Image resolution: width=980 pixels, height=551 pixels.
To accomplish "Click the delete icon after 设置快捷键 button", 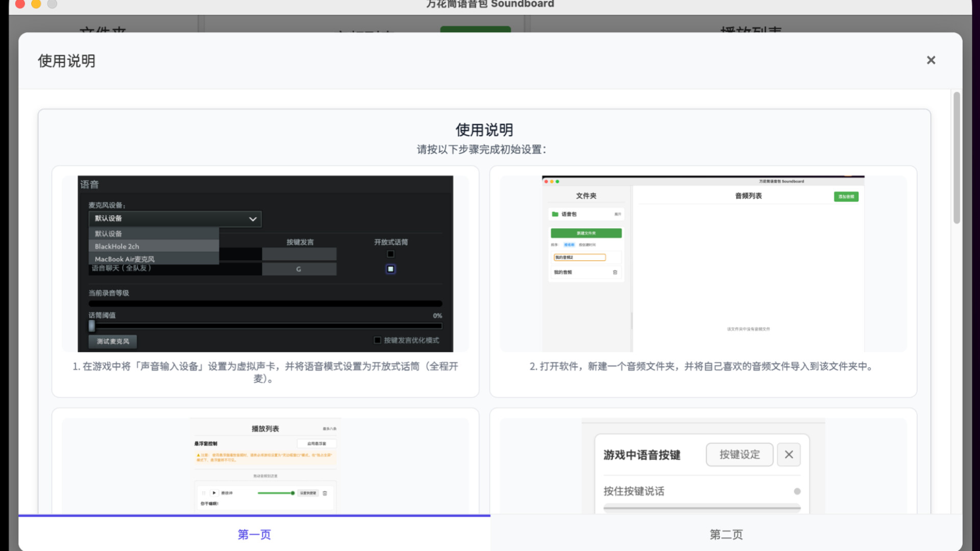I will (325, 493).
